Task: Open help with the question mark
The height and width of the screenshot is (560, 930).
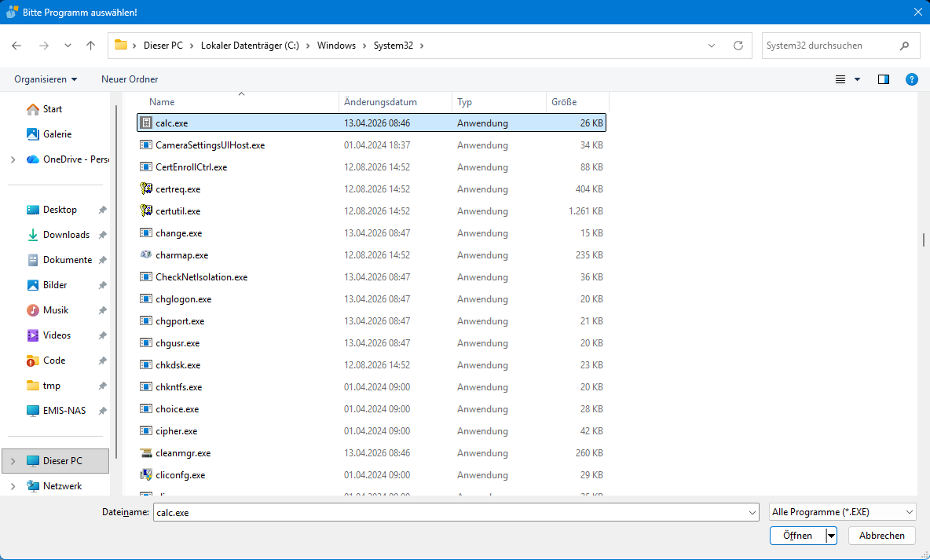Action: 912,79
